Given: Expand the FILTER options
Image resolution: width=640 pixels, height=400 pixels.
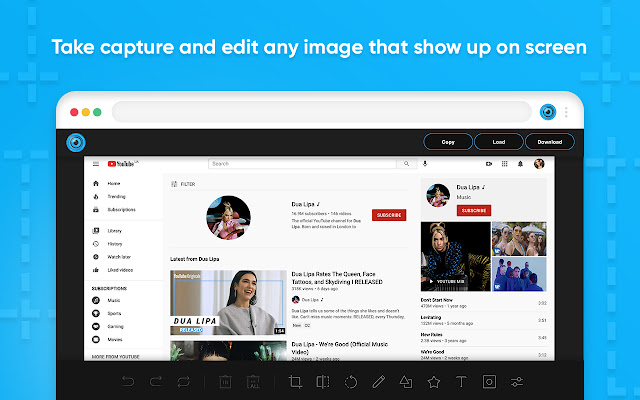Looking at the screenshot, I should click(183, 184).
